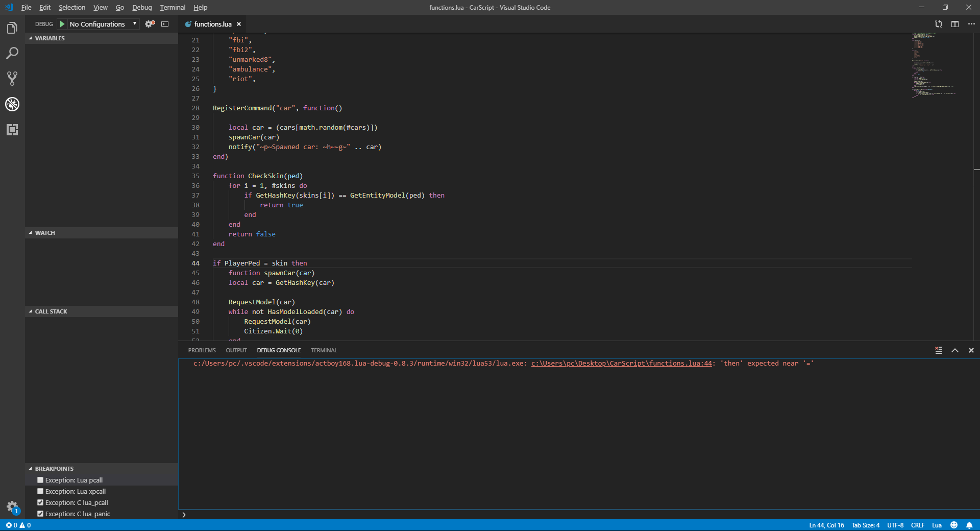The height and width of the screenshot is (531, 980).
Task: Open the Explorer view in activity bar
Action: tap(12, 28)
